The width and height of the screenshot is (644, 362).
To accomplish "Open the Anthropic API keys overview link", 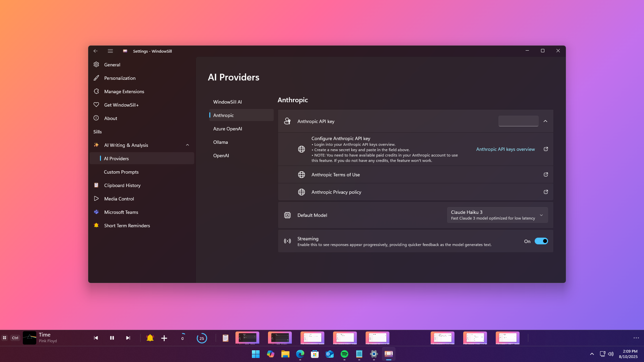I will click(x=505, y=149).
